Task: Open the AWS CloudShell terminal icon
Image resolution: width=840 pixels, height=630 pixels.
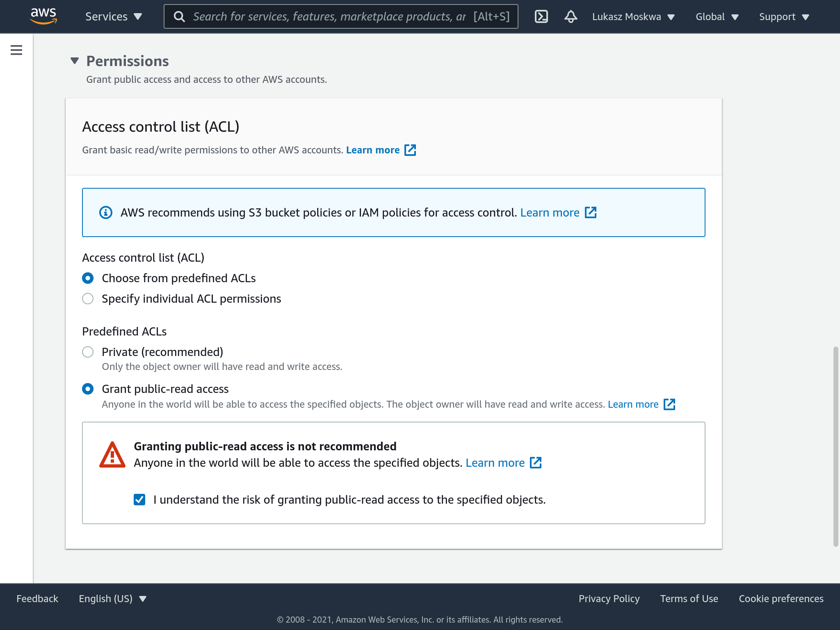Action: [x=541, y=16]
